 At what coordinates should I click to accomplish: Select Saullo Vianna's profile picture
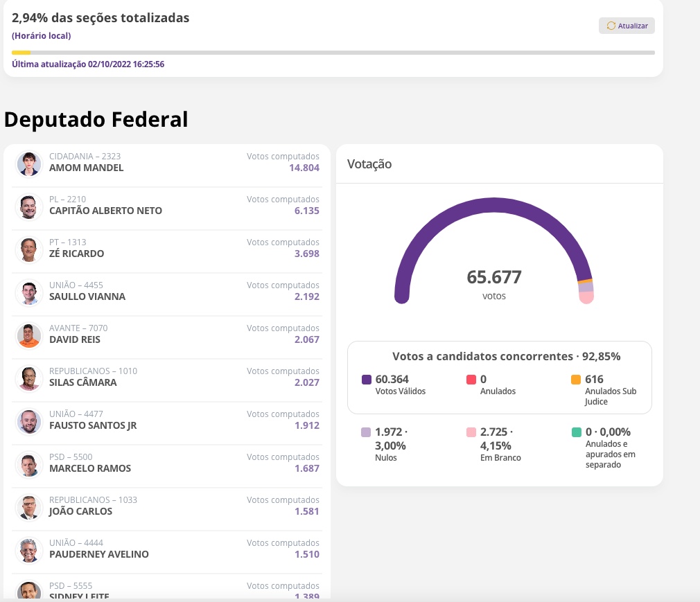(29, 292)
